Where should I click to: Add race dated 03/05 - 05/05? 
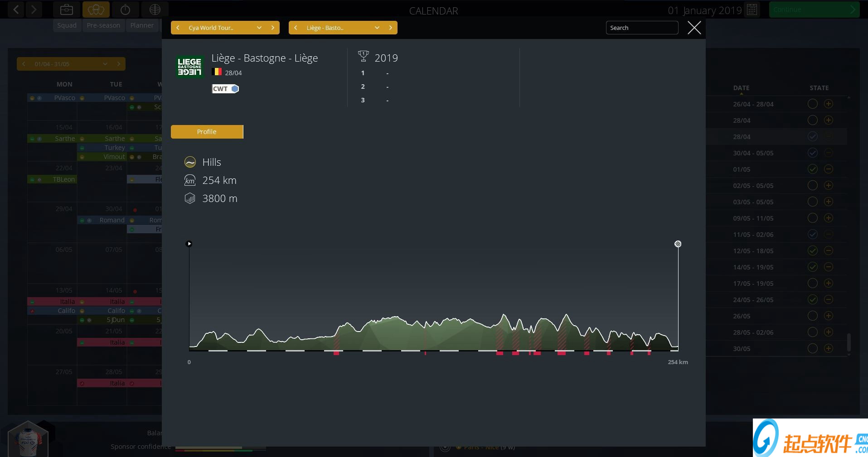pos(828,202)
